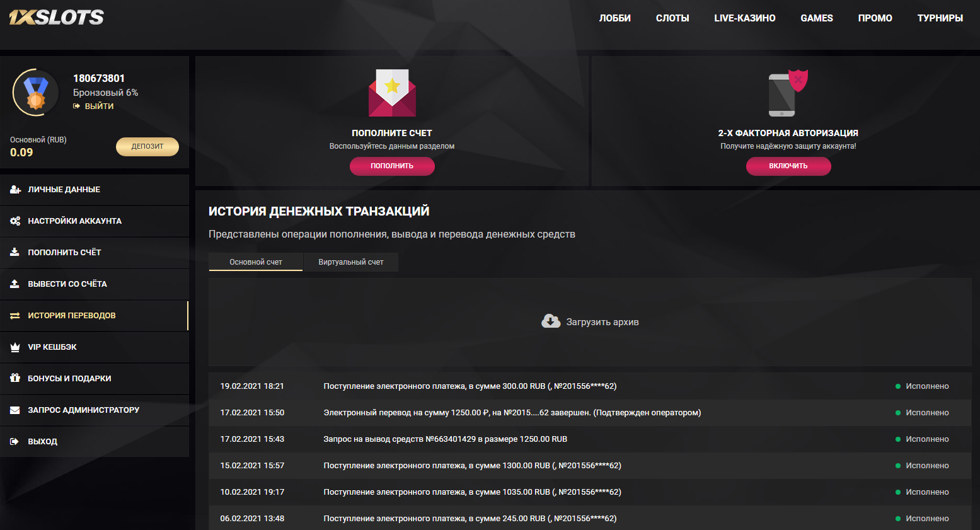This screenshot has width=980, height=530.
Task: Click the date 19.02.2021 18:21
Action: click(252, 386)
